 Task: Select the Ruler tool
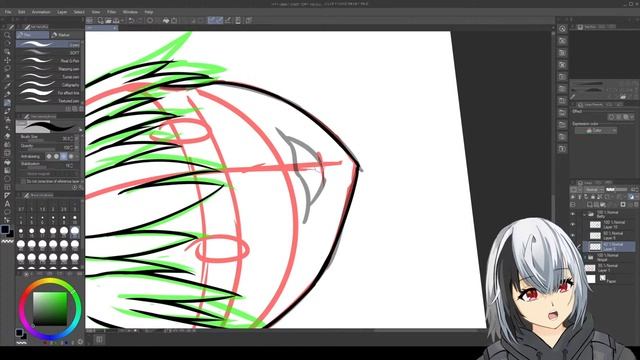[7, 196]
